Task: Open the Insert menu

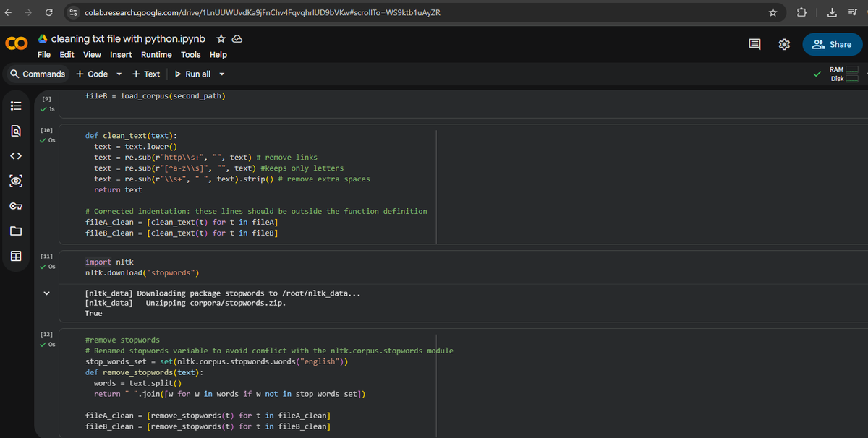Action: click(x=121, y=55)
